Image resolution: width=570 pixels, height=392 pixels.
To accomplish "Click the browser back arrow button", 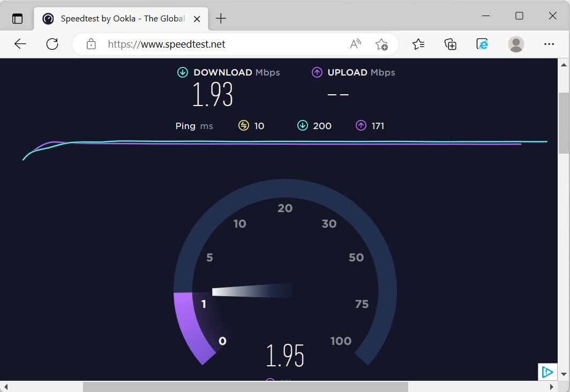I will [20, 44].
